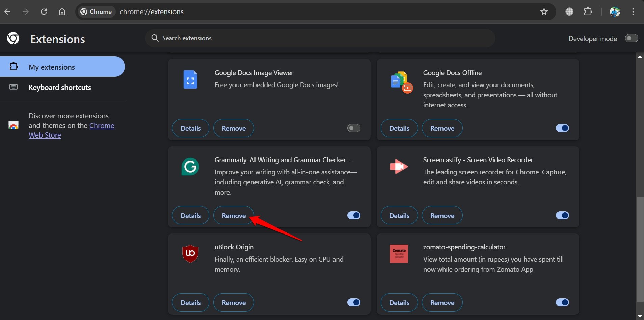Viewport: 644px width, 320px height.
Task: Click the zomato-spending-calculator icon
Action: pyautogui.click(x=399, y=254)
